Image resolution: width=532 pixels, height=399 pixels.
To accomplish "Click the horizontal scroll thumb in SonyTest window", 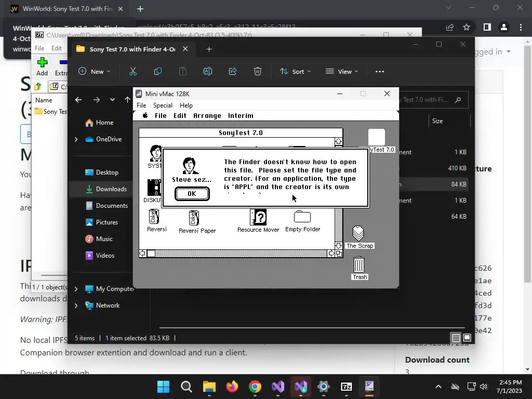I will (151, 254).
